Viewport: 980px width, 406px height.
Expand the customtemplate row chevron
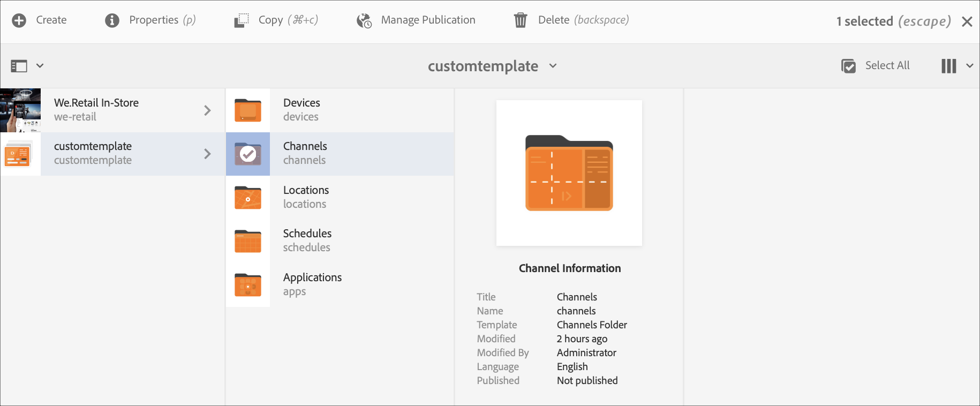[208, 154]
